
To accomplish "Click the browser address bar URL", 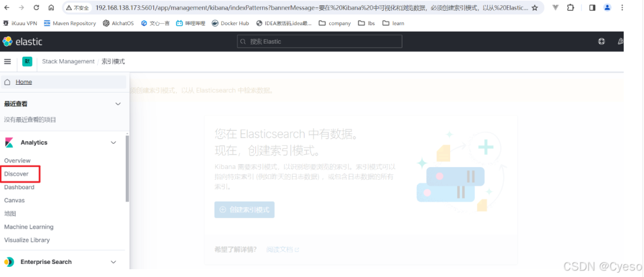I will click(x=311, y=8).
